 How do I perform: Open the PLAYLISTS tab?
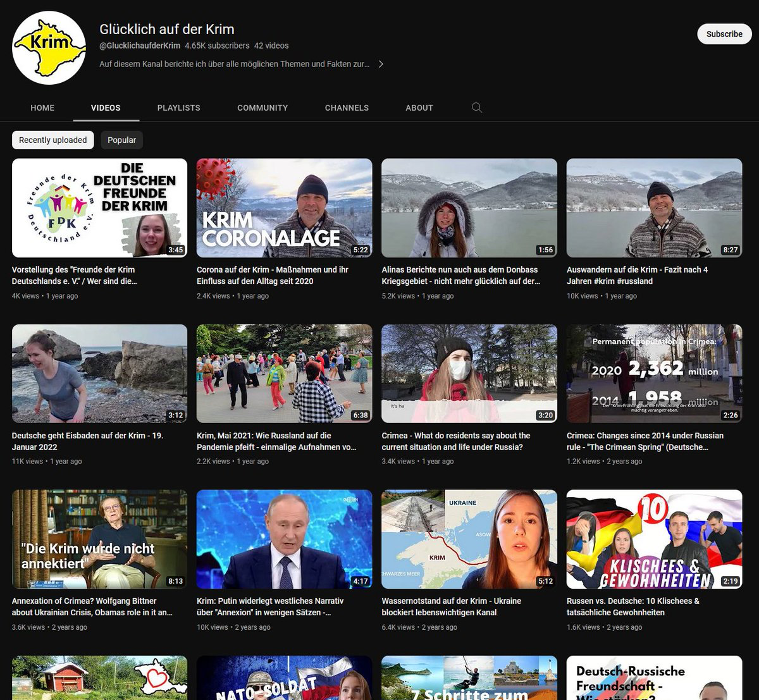click(179, 107)
